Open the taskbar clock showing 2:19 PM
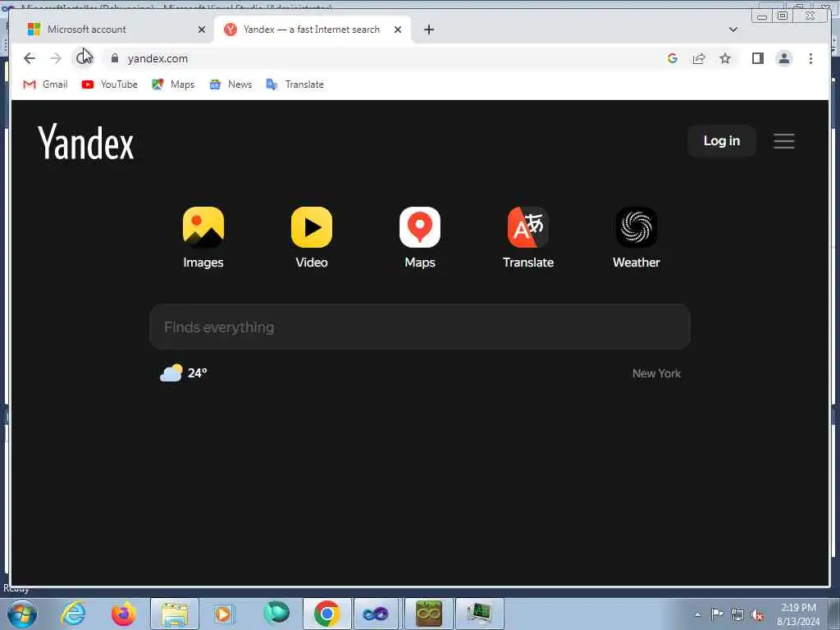The image size is (840, 630). [x=798, y=614]
